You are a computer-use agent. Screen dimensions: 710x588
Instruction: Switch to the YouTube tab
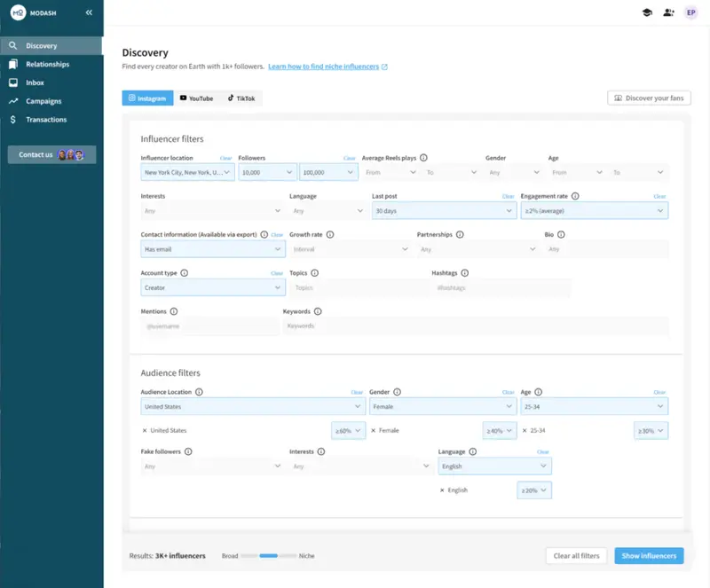(196, 98)
